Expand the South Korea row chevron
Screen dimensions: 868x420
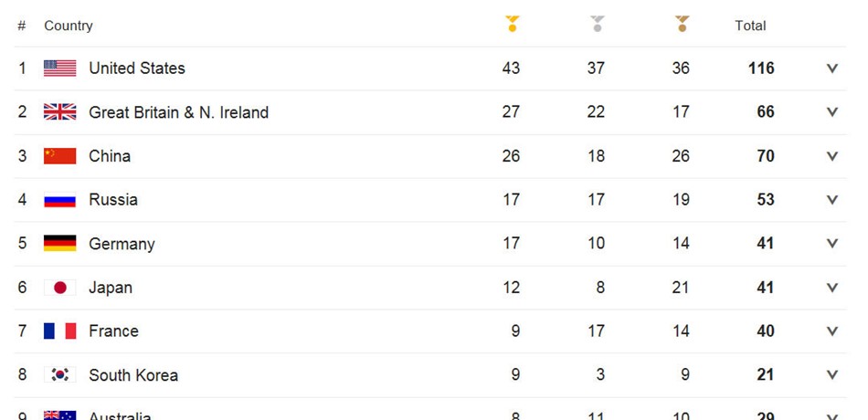point(832,375)
